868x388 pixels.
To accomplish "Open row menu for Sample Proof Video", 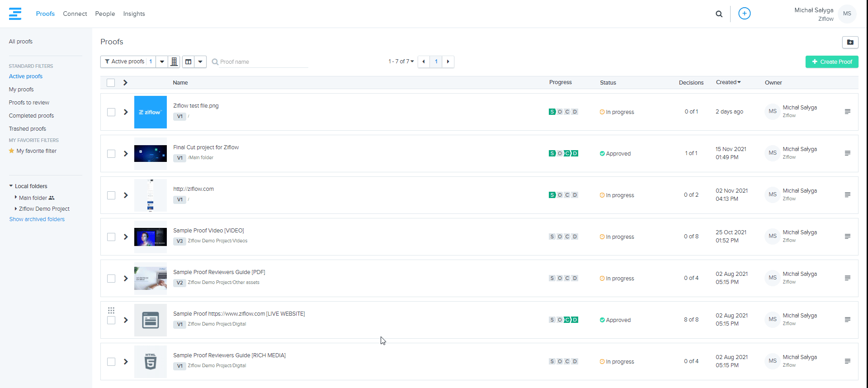I will (x=847, y=237).
